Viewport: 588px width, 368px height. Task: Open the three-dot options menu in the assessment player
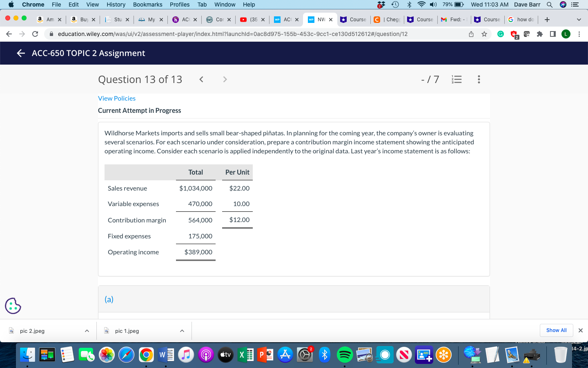click(x=479, y=79)
